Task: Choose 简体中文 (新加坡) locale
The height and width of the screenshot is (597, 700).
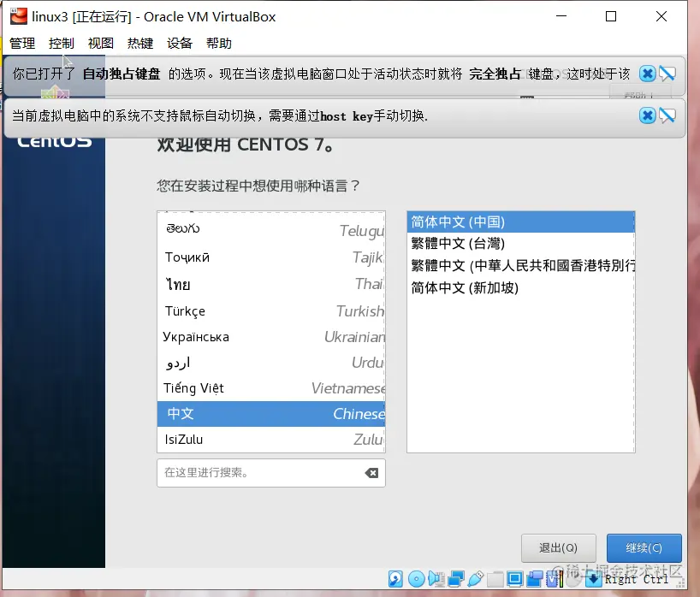Action: click(x=520, y=287)
